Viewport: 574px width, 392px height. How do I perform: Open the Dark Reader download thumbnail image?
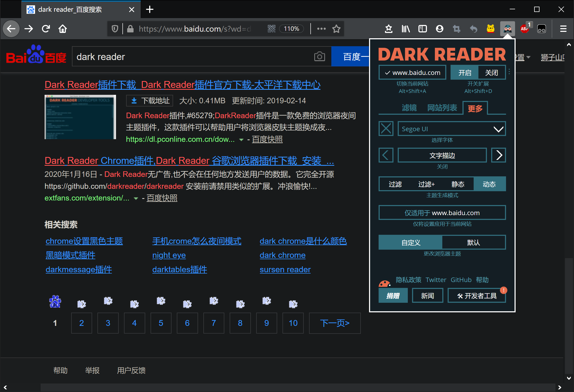pyautogui.click(x=80, y=117)
